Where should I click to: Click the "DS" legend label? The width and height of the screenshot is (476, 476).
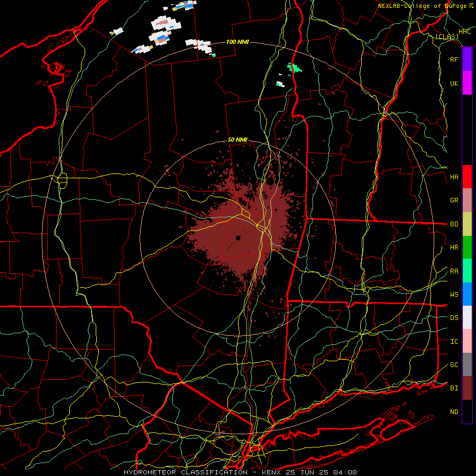click(454, 318)
